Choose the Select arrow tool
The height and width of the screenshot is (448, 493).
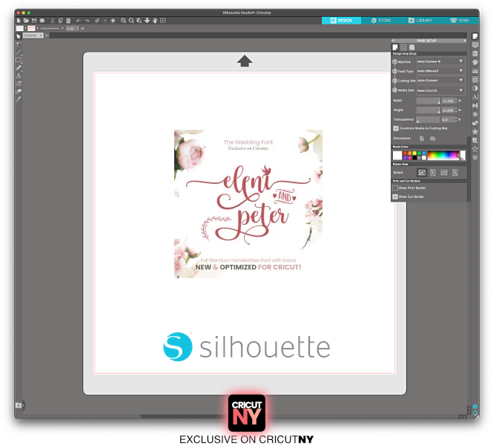[19, 36]
